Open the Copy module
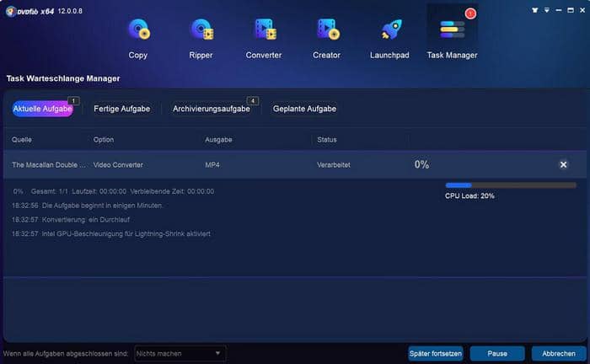 [138, 39]
